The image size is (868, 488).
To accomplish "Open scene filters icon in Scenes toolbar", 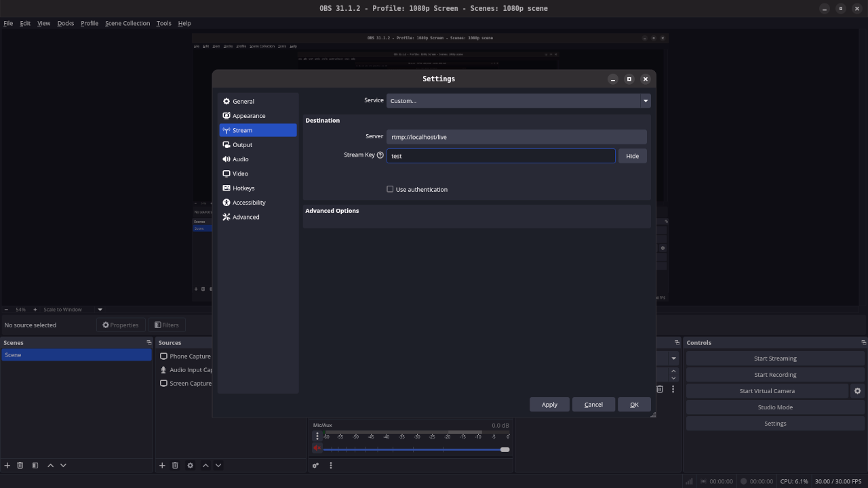I will pyautogui.click(x=35, y=465).
